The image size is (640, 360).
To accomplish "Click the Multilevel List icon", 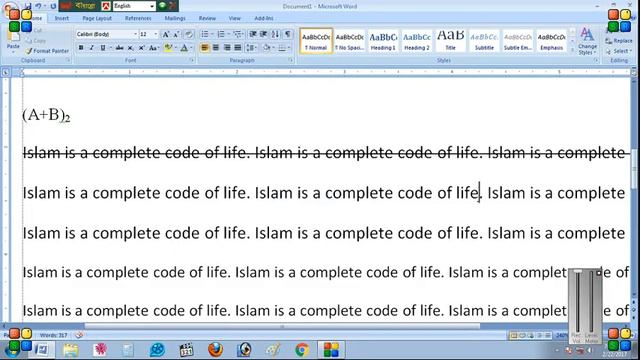I will [238, 34].
